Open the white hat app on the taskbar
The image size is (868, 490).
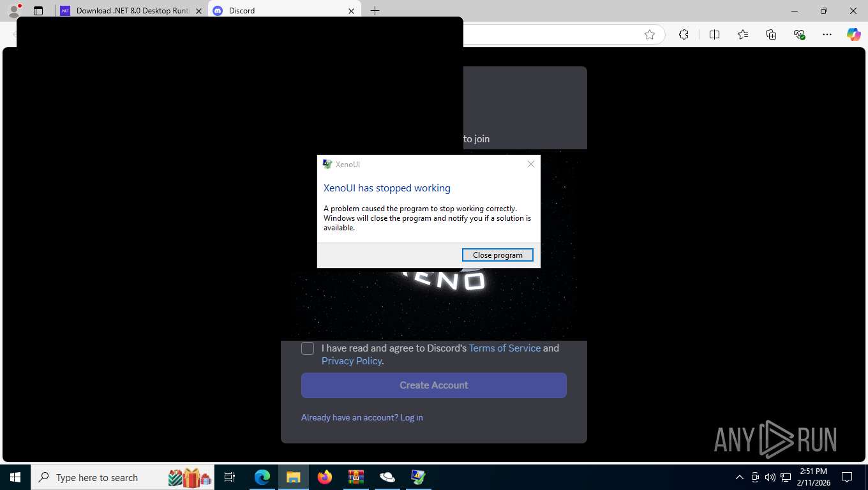click(387, 477)
